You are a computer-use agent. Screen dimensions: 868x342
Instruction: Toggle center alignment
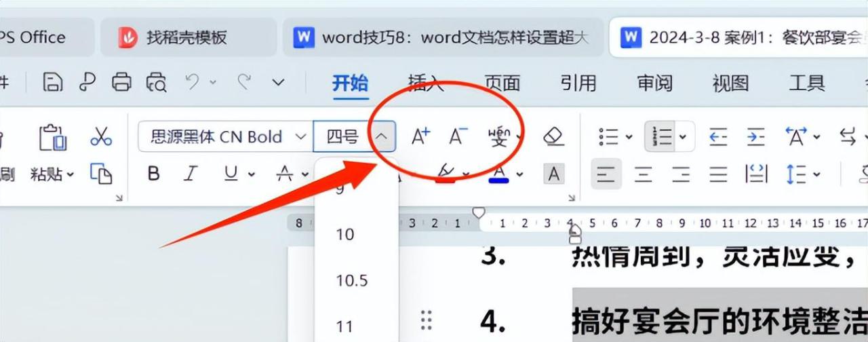(644, 174)
